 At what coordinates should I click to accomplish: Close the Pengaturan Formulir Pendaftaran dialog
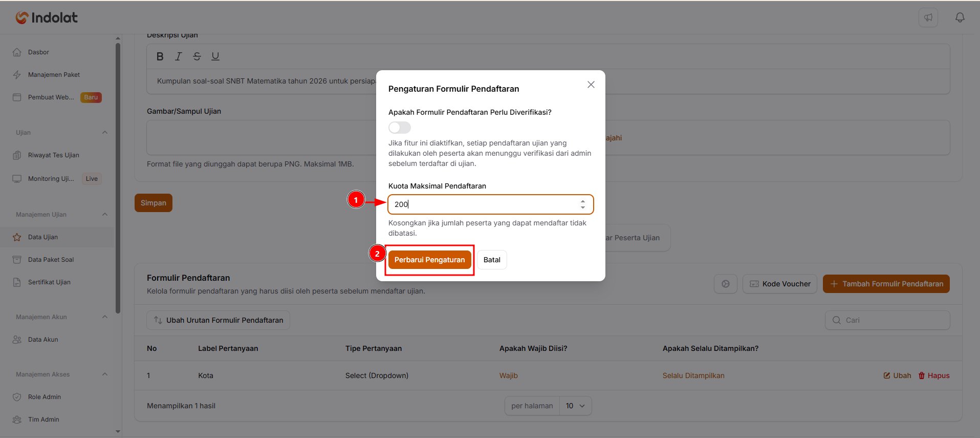click(x=591, y=85)
